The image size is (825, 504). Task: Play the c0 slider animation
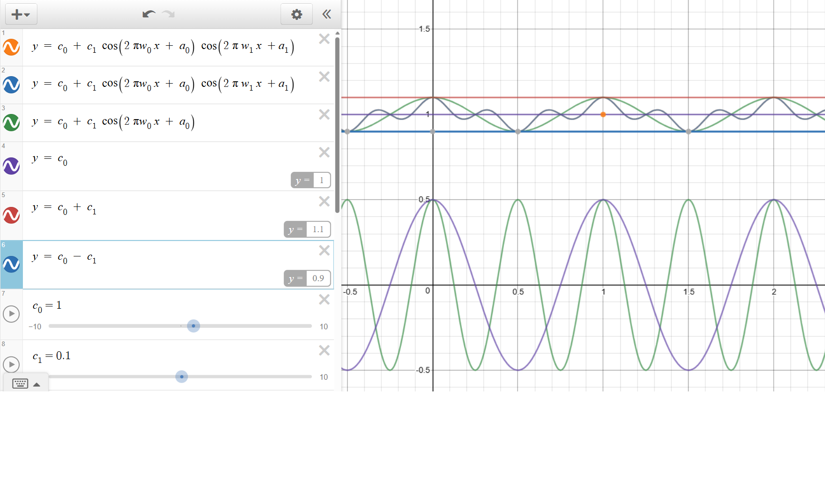pyautogui.click(x=11, y=313)
